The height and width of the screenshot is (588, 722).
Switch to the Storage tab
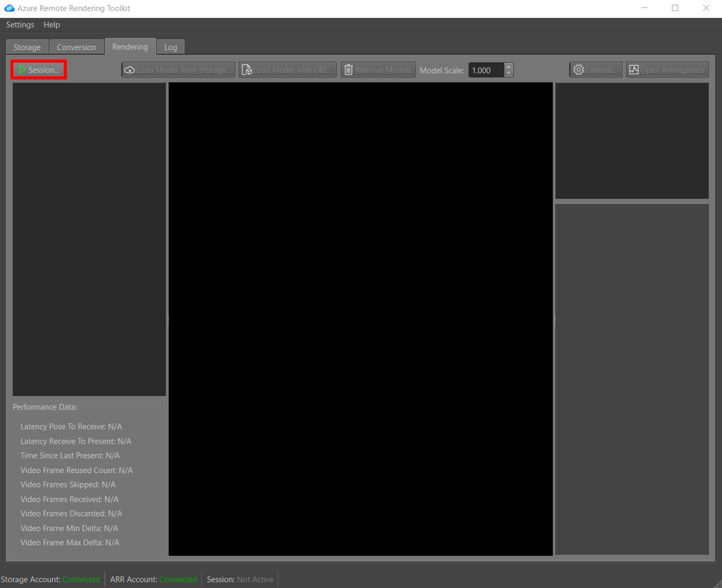pos(27,47)
